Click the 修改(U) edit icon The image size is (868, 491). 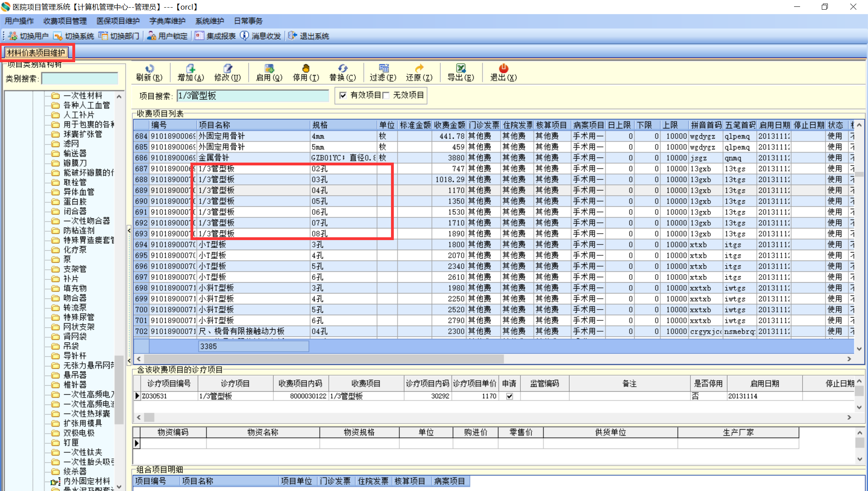227,69
